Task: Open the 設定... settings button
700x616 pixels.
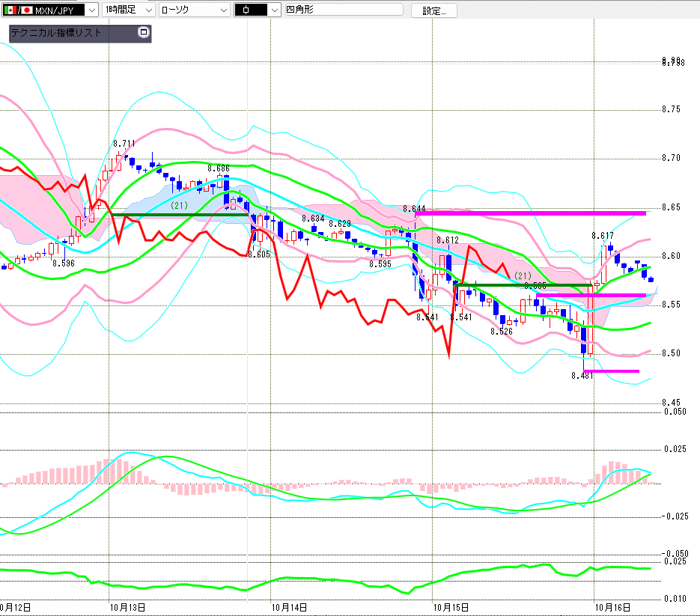Action: pos(434,10)
